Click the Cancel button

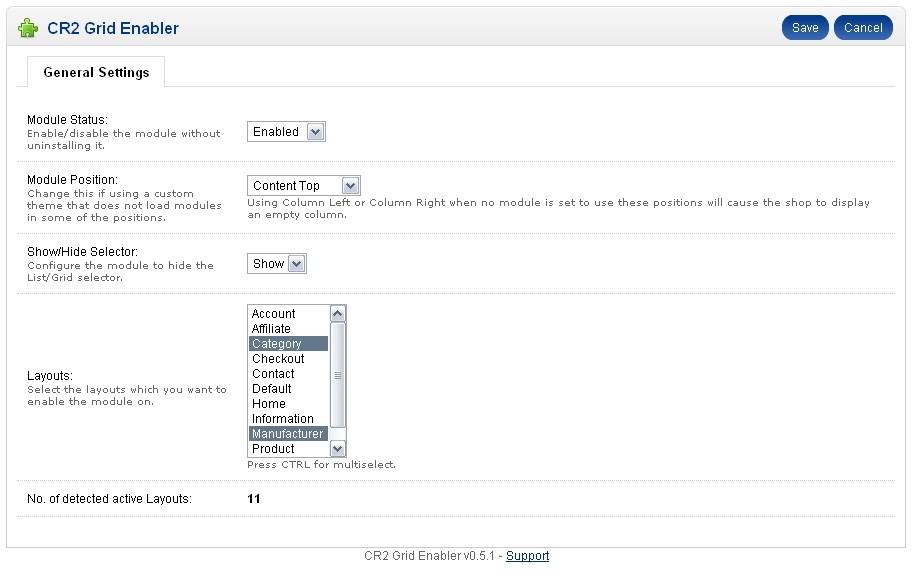point(863,28)
